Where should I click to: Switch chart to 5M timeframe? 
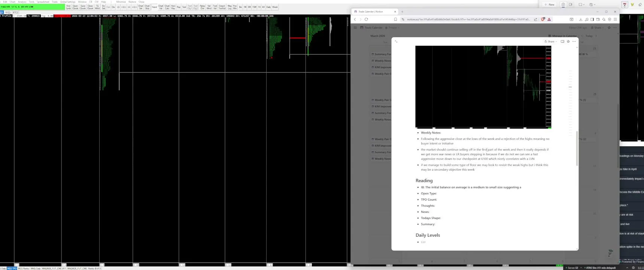pyautogui.click(x=249, y=7)
